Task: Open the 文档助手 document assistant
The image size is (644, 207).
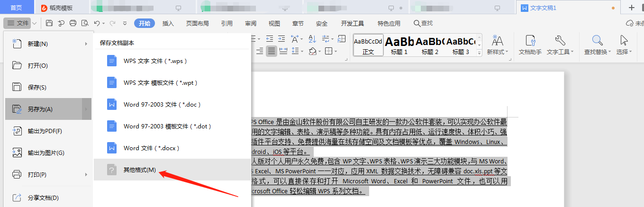Action: point(530,45)
